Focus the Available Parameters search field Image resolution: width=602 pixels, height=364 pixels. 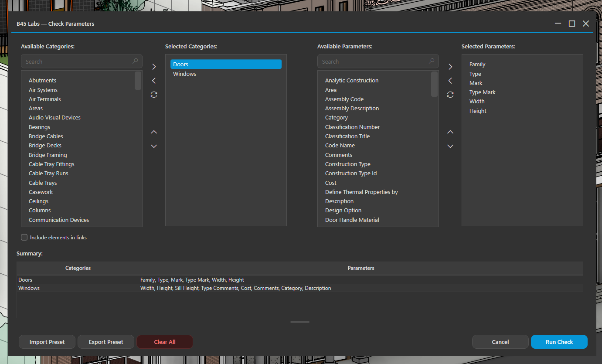point(378,61)
